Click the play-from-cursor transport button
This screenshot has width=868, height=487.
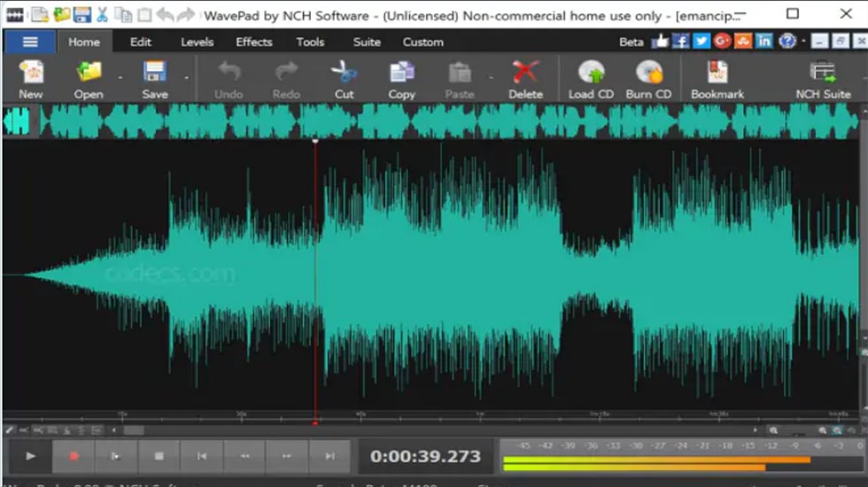click(116, 456)
